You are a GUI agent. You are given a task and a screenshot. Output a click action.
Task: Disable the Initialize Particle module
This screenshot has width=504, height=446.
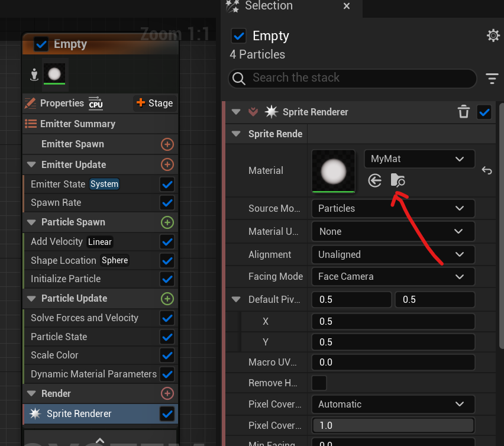[x=167, y=279]
